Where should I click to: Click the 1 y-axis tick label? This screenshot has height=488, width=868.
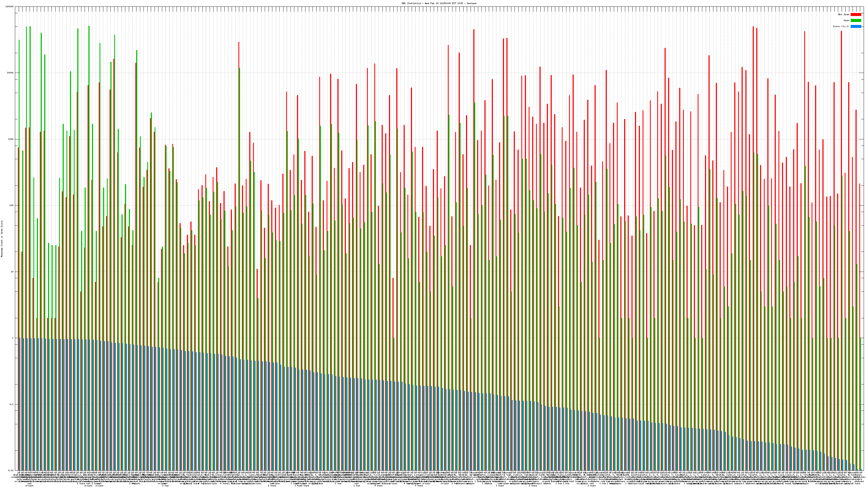point(13,338)
